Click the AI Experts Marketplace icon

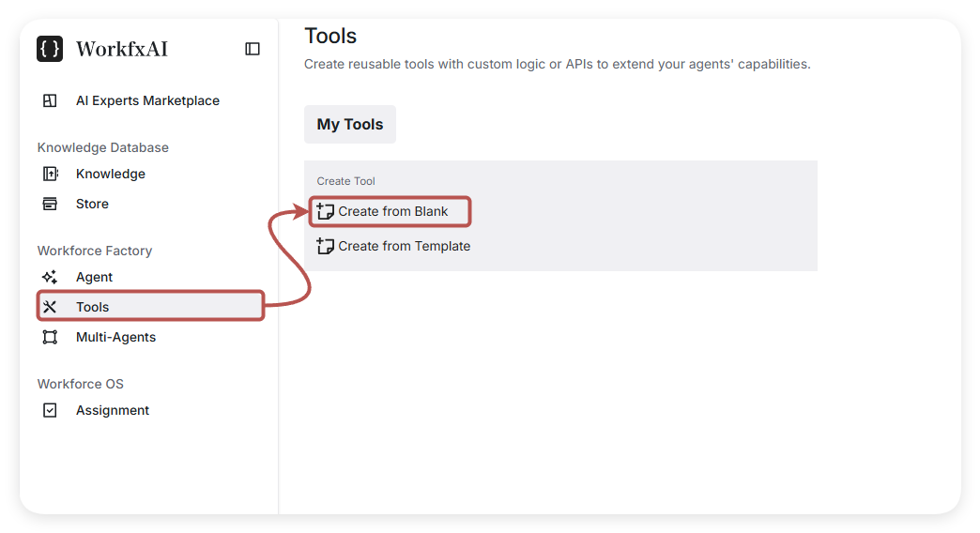[x=51, y=100]
